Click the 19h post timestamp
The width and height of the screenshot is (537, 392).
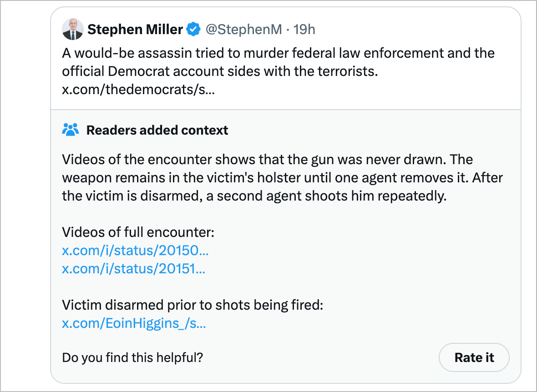pyautogui.click(x=304, y=30)
